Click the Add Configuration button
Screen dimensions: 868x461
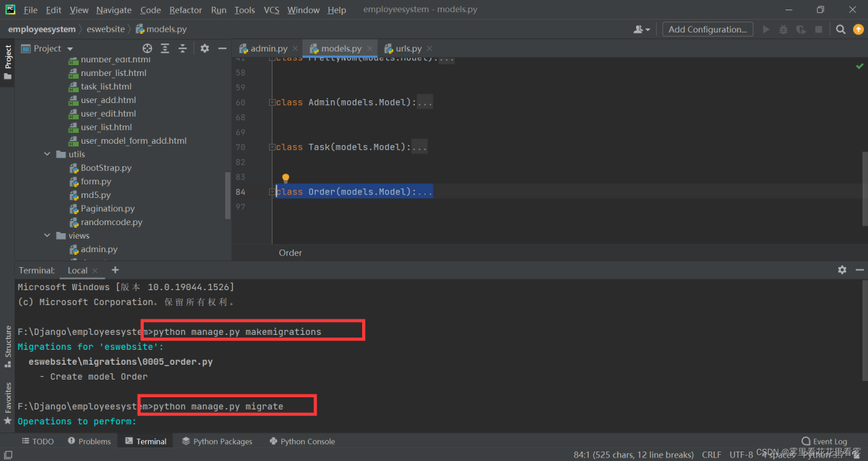pyautogui.click(x=707, y=29)
